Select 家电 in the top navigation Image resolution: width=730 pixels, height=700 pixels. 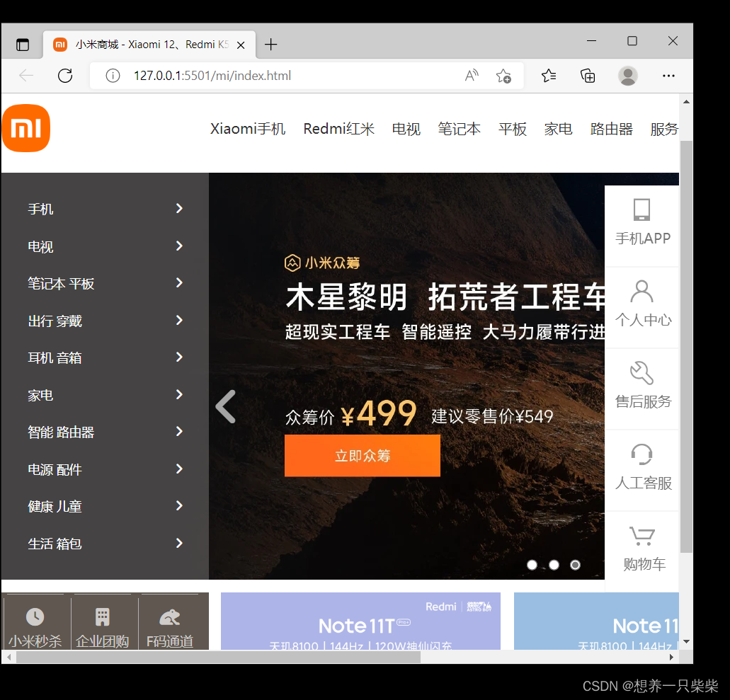tap(558, 129)
